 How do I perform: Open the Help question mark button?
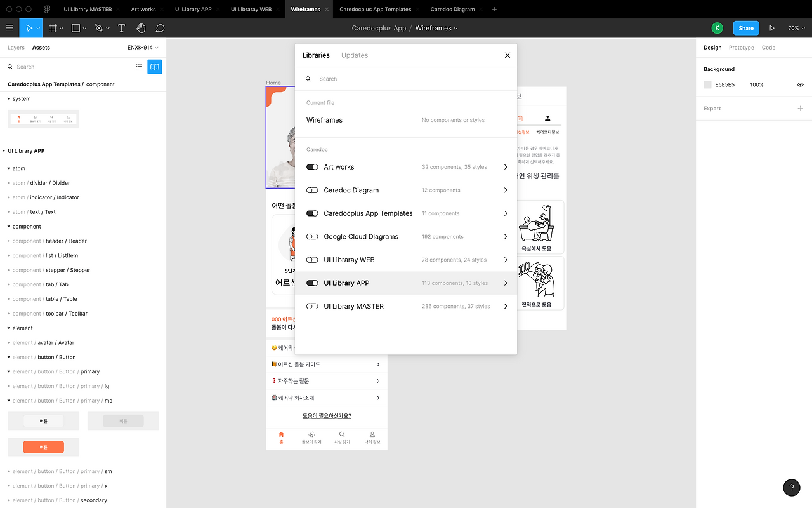coord(792,487)
